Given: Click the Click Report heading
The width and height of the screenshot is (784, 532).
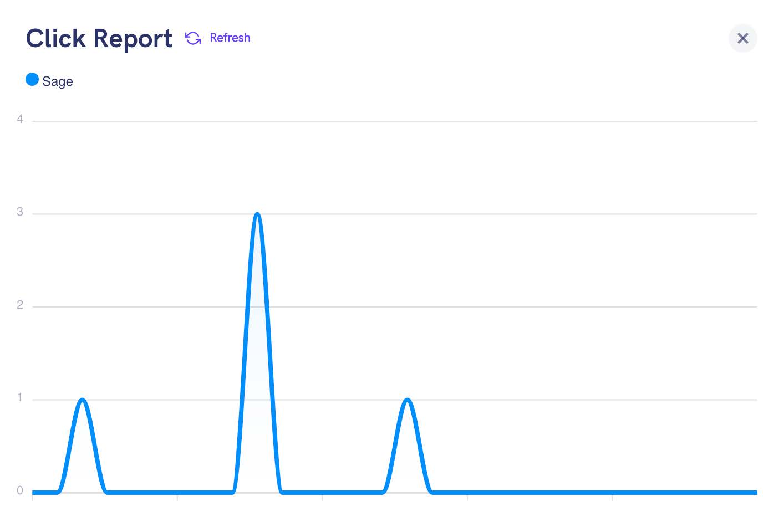Looking at the screenshot, I should click(99, 39).
